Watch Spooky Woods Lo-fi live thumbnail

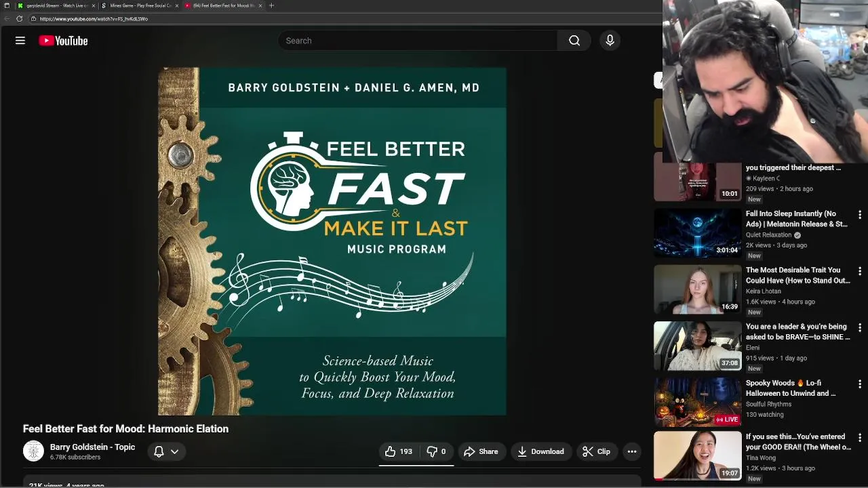pos(697,403)
